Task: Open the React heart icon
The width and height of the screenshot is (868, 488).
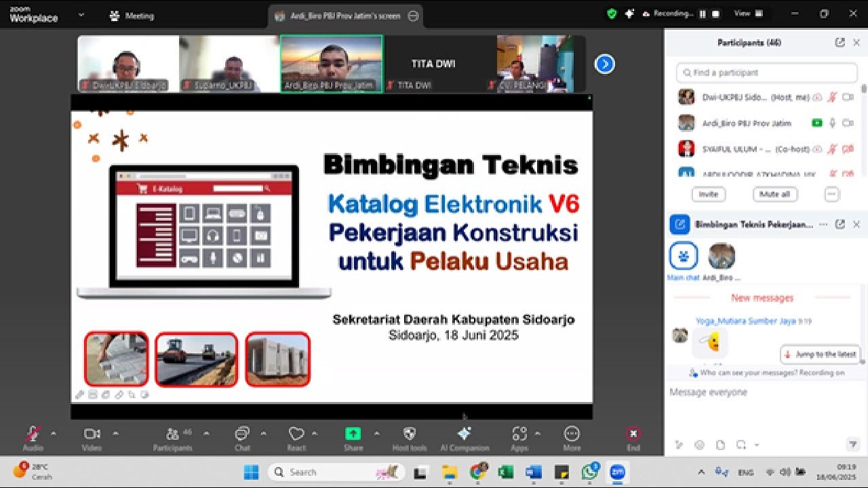Action: pyautogui.click(x=296, y=434)
